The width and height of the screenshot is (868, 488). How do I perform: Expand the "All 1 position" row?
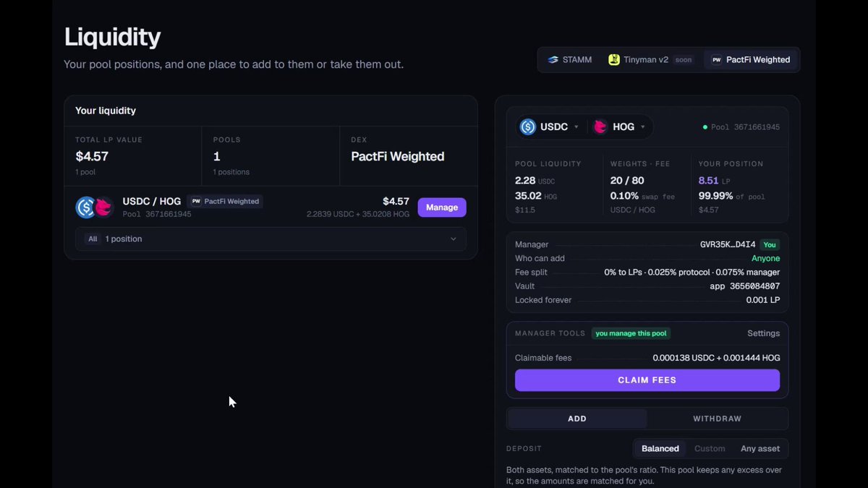271,239
